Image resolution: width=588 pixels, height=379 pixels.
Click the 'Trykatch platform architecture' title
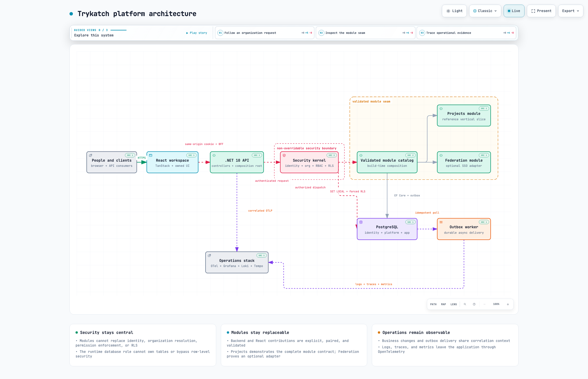(x=137, y=14)
